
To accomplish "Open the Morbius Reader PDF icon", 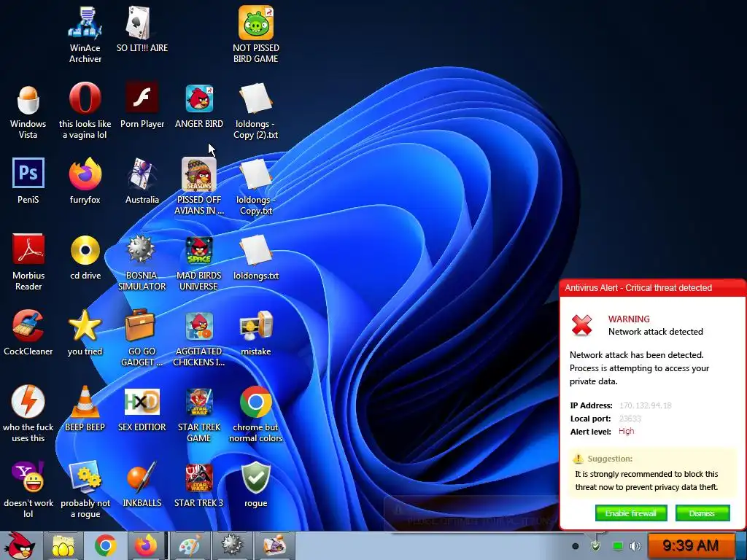I will click(28, 262).
